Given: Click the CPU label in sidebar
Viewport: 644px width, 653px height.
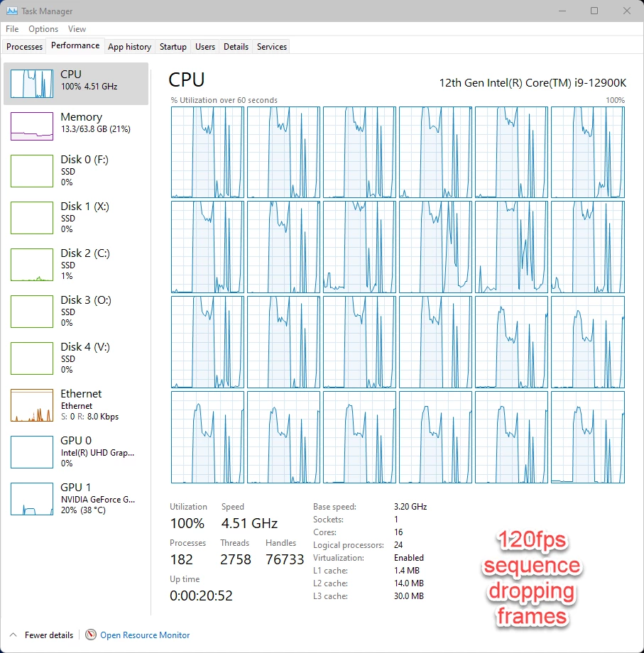Looking at the screenshot, I should (x=71, y=74).
